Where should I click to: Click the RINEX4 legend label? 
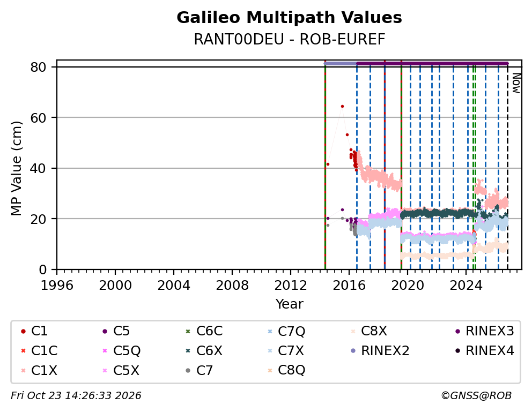[x=490, y=351]
